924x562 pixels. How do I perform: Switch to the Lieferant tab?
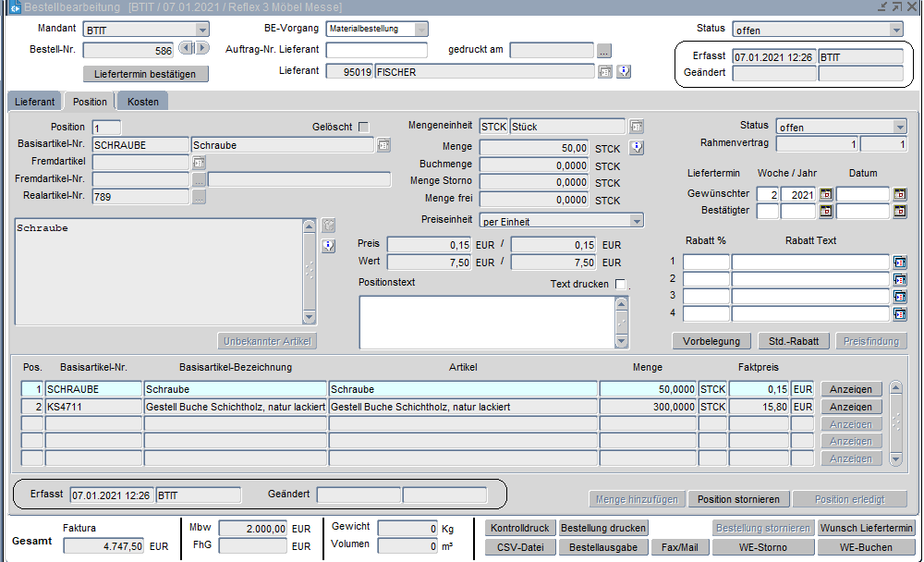point(34,102)
